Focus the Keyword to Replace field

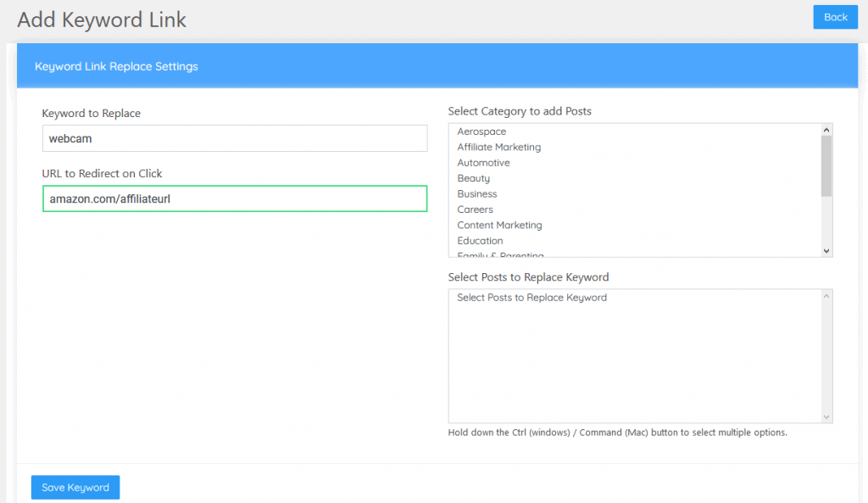point(235,139)
